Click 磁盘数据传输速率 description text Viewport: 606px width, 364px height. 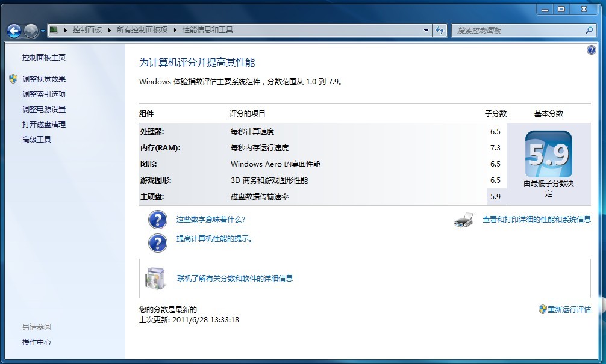tap(260, 196)
